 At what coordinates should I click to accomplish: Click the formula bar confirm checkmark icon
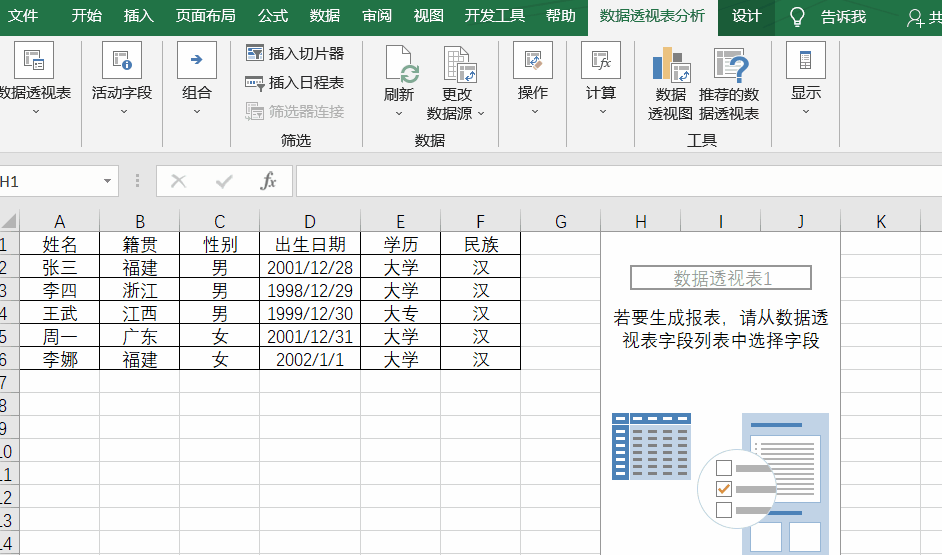coord(224,181)
